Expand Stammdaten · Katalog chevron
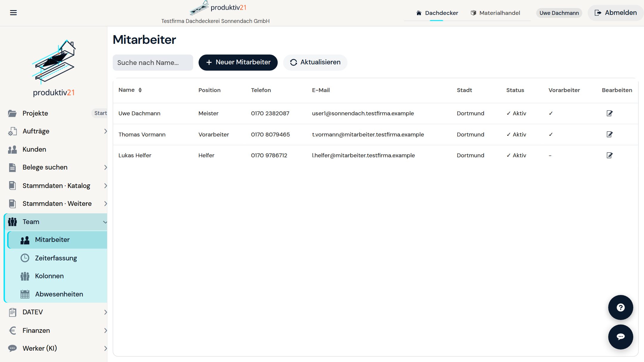644x362 pixels. tap(105, 186)
